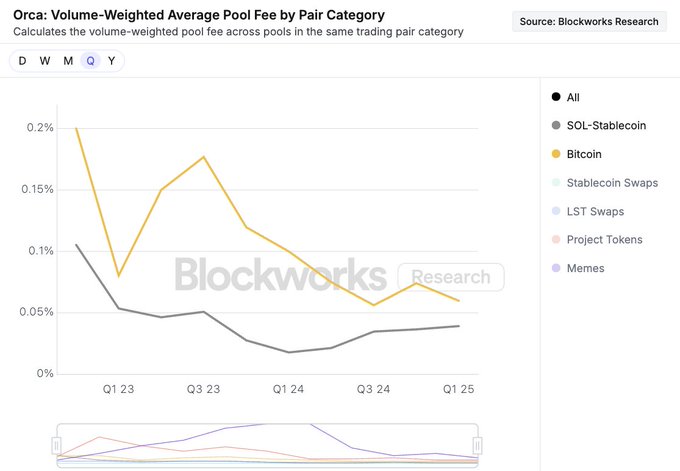The width and height of the screenshot is (680, 471).
Task: Click the LST Swaps legend dot
Action: 556,211
